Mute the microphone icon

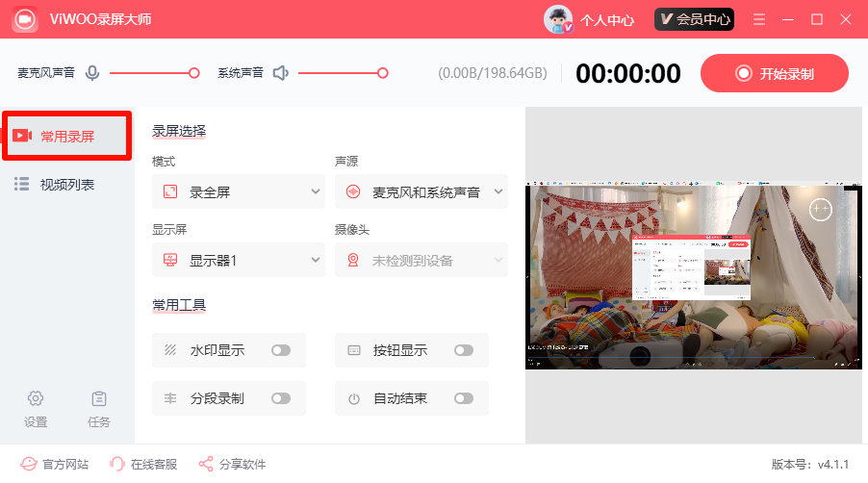coord(92,73)
